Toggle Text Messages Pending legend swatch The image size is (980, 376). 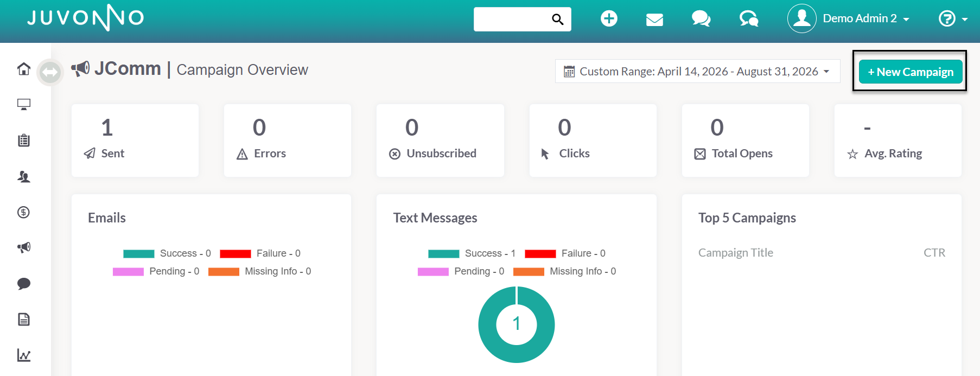point(433,271)
